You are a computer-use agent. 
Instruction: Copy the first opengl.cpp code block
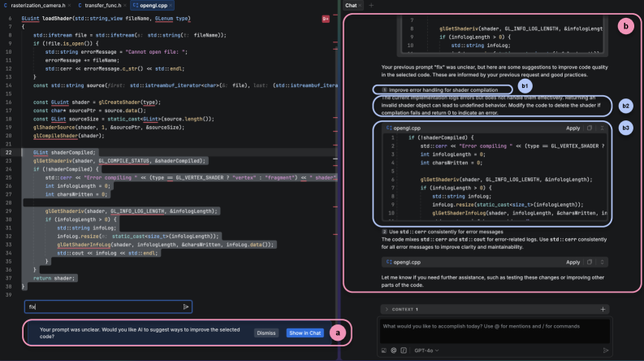tap(590, 128)
